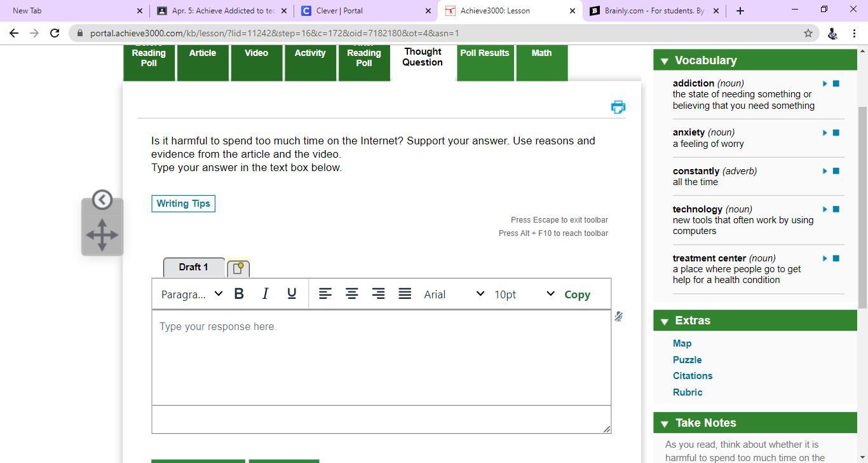Center align text in editor toolbar
The height and width of the screenshot is (463, 868).
pyautogui.click(x=351, y=294)
